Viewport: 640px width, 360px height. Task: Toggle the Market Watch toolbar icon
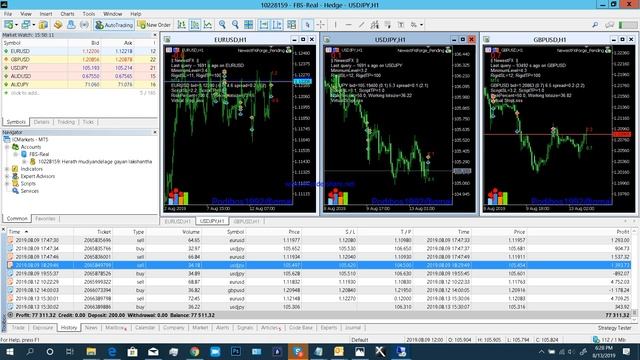point(43,25)
